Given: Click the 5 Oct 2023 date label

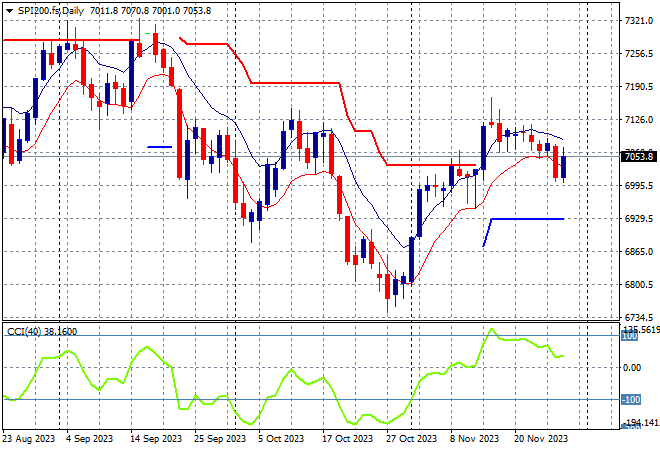Looking at the screenshot, I should pyautogui.click(x=281, y=439).
